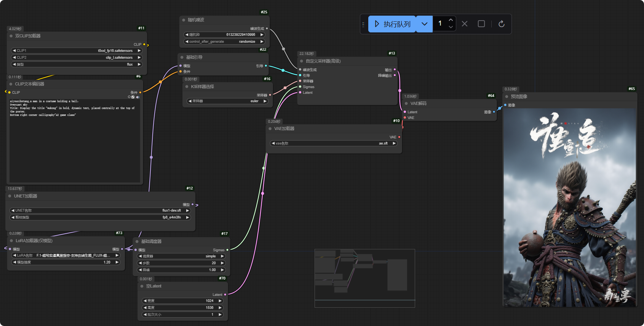Decrease 高度 height with the left arrow

click(x=145, y=308)
